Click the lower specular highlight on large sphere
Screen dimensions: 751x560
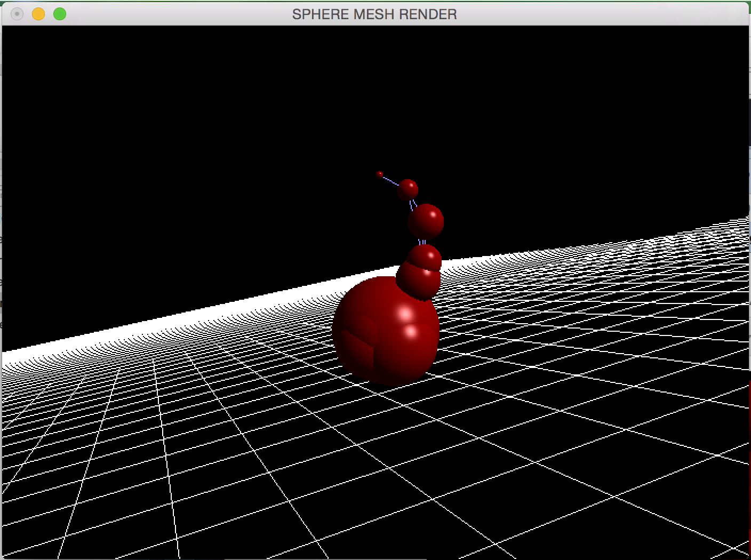click(x=411, y=332)
